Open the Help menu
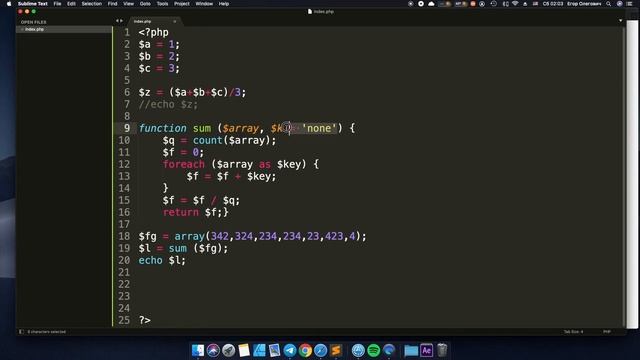The image size is (640, 360). pyautogui.click(x=224, y=4)
